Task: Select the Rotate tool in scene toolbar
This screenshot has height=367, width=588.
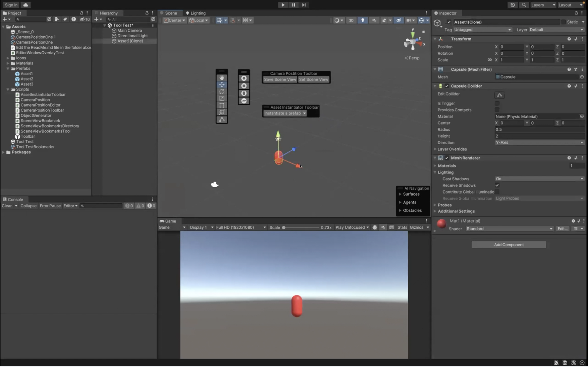Action: coord(222,91)
